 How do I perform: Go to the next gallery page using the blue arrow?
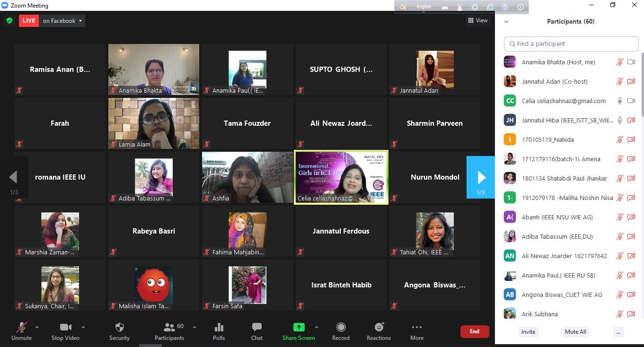481,177
